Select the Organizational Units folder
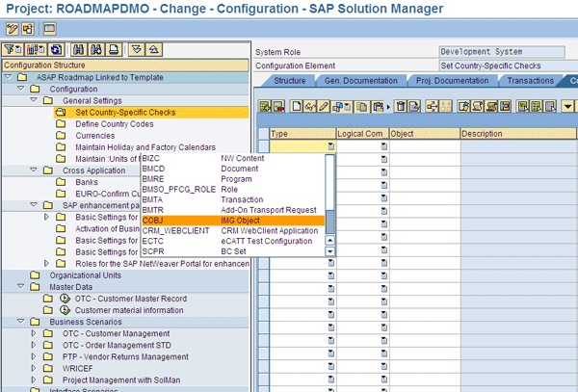 85,275
